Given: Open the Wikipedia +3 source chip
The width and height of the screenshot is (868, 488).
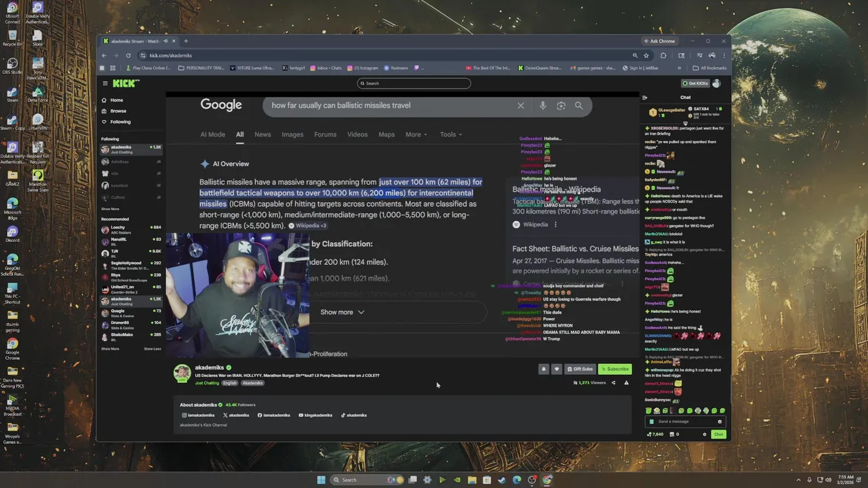Looking at the screenshot, I should pos(307,226).
